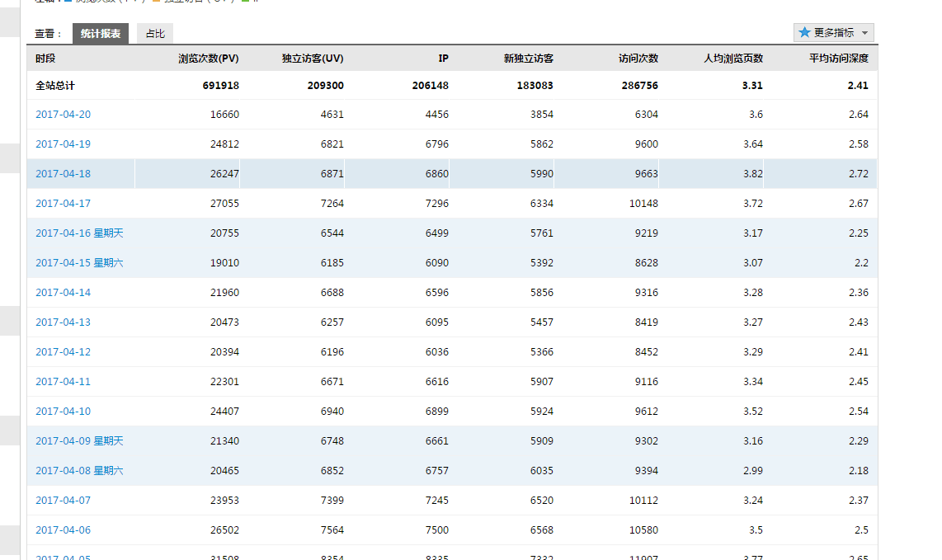
Task: Open the 2017-04-06 date link
Action: click(63, 530)
